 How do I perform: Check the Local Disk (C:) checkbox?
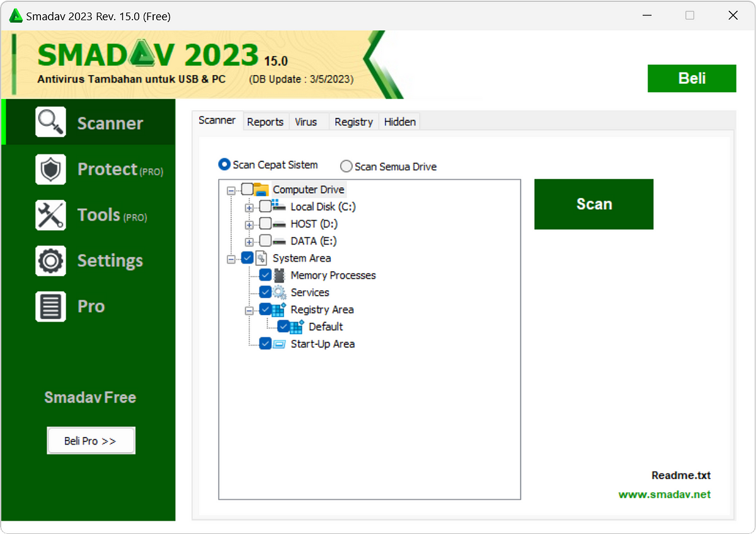click(265, 206)
